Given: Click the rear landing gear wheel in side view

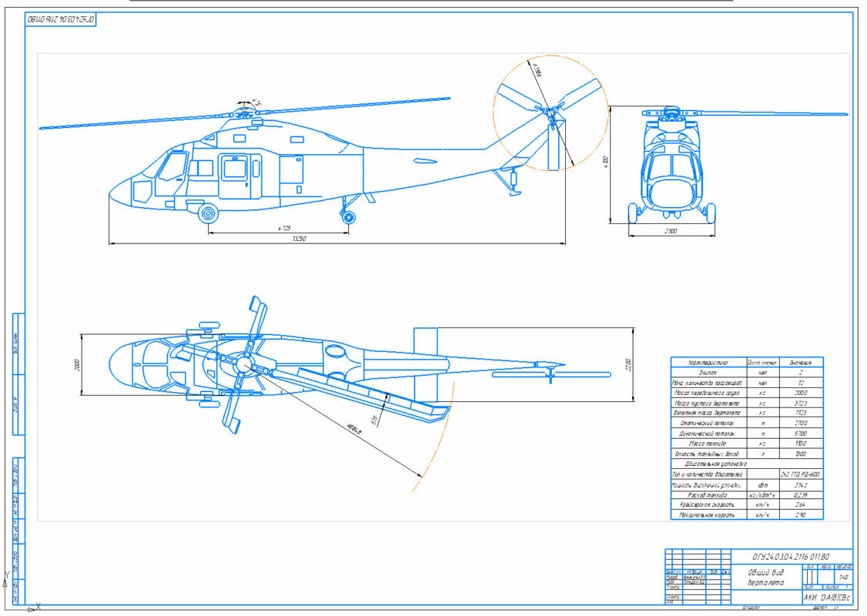Looking at the screenshot, I should click(349, 217).
